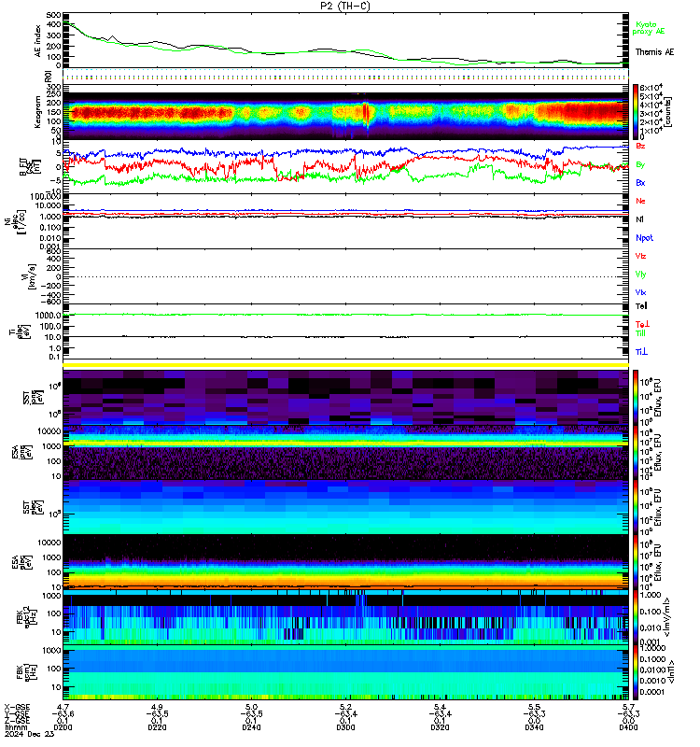Viewport: 700px width, 747px height.
Task: Select the <|mV/m|> color bar unit label
Action: (x=667, y=617)
